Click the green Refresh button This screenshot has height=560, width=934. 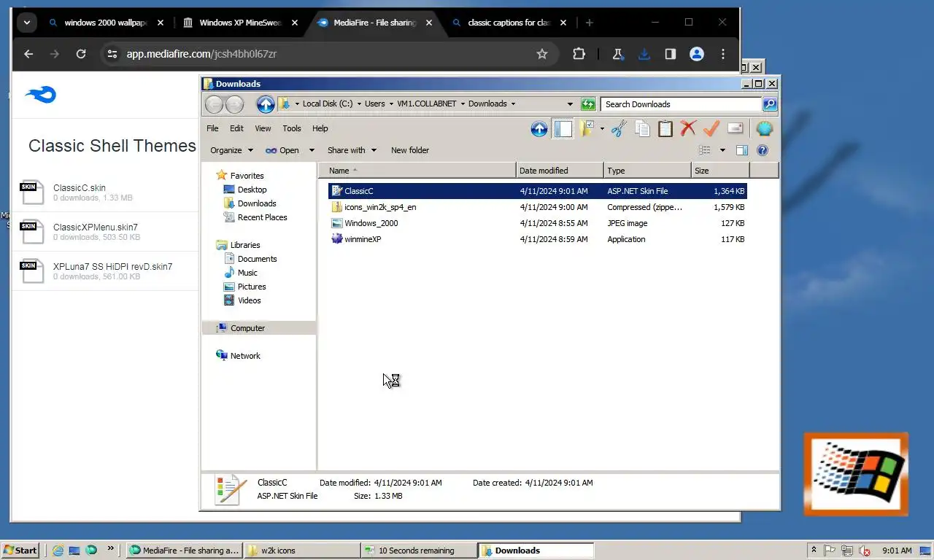click(588, 104)
